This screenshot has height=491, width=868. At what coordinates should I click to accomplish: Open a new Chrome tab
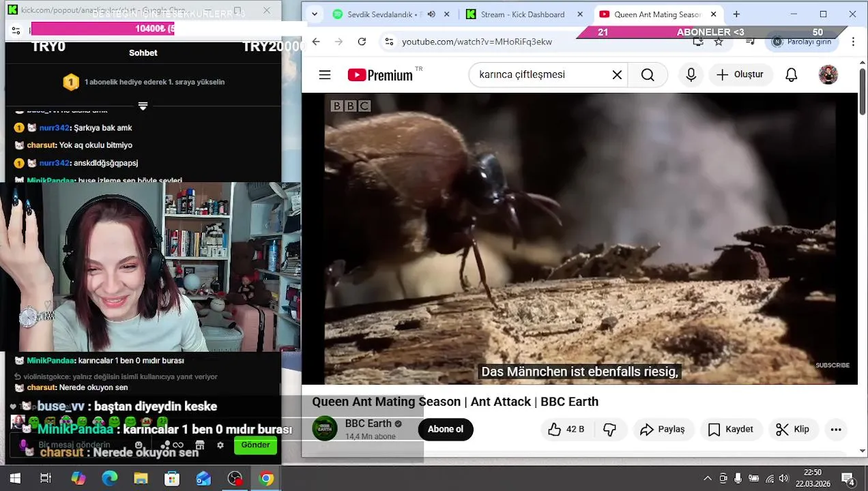click(736, 14)
